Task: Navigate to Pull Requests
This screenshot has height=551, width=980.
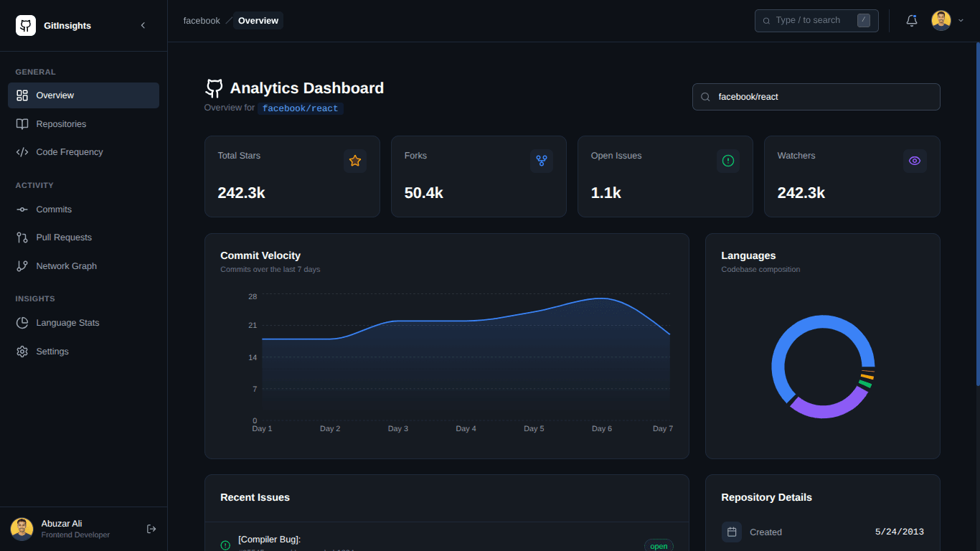Action: pyautogui.click(x=83, y=237)
